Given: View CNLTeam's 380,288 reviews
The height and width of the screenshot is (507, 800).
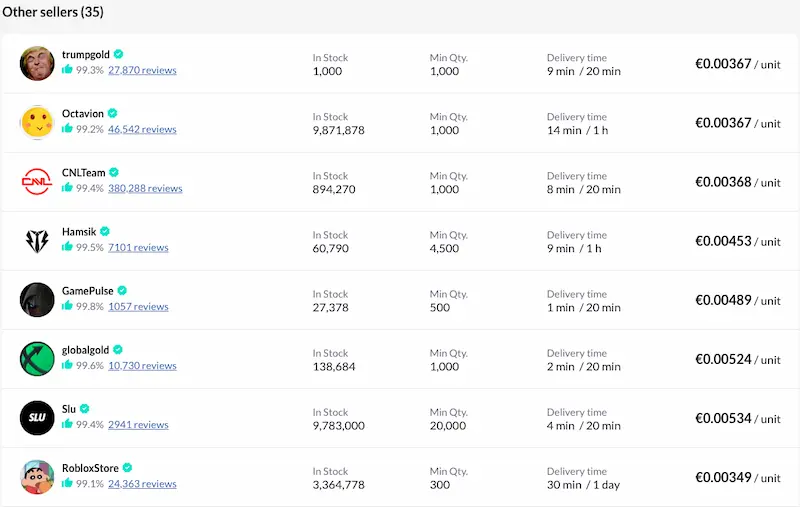Looking at the screenshot, I should tap(145, 189).
